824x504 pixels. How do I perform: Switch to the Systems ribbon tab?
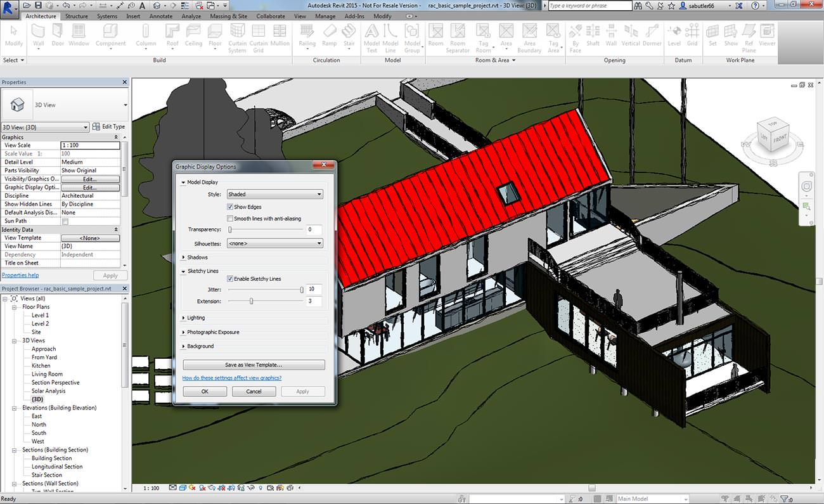point(106,16)
